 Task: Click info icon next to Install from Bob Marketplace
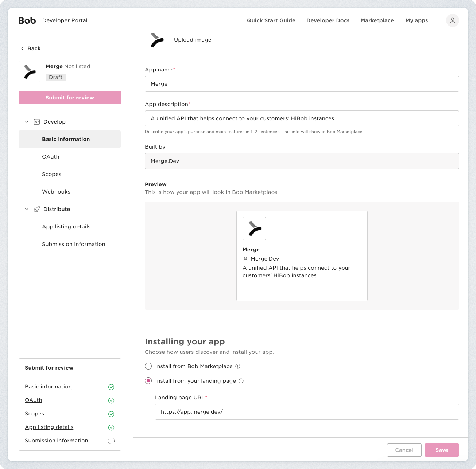click(238, 366)
